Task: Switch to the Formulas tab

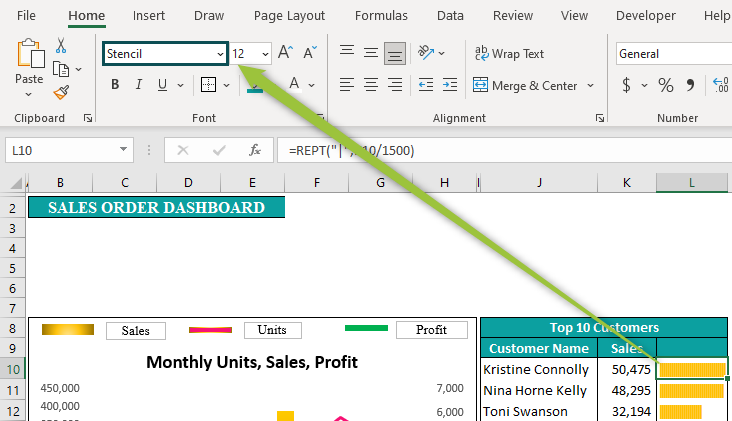Action: point(381,16)
